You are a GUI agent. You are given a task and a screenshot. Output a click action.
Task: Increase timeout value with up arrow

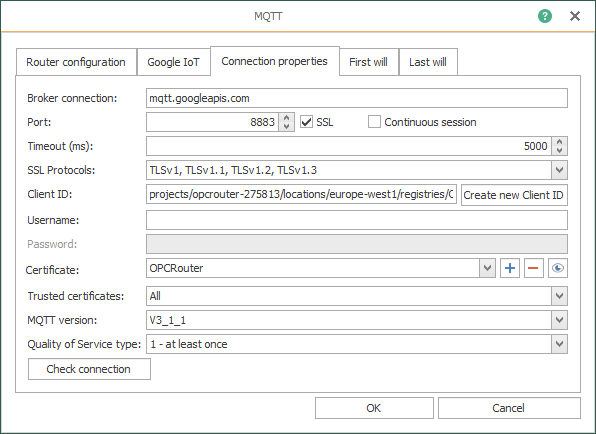[559, 141]
